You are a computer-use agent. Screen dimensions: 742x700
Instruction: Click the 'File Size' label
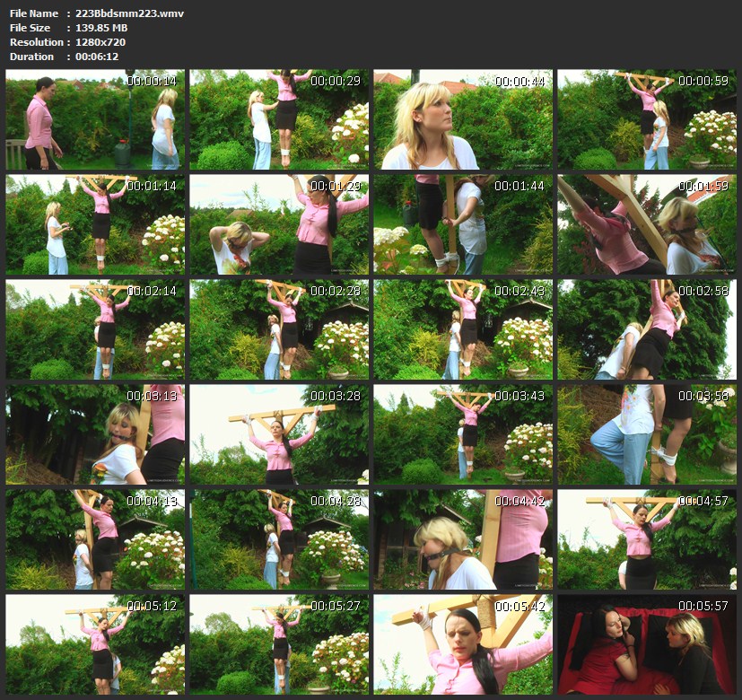coord(30,28)
